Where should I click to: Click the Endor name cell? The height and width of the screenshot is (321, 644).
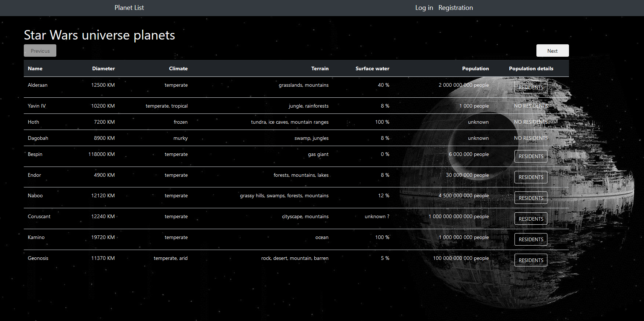pyautogui.click(x=34, y=175)
